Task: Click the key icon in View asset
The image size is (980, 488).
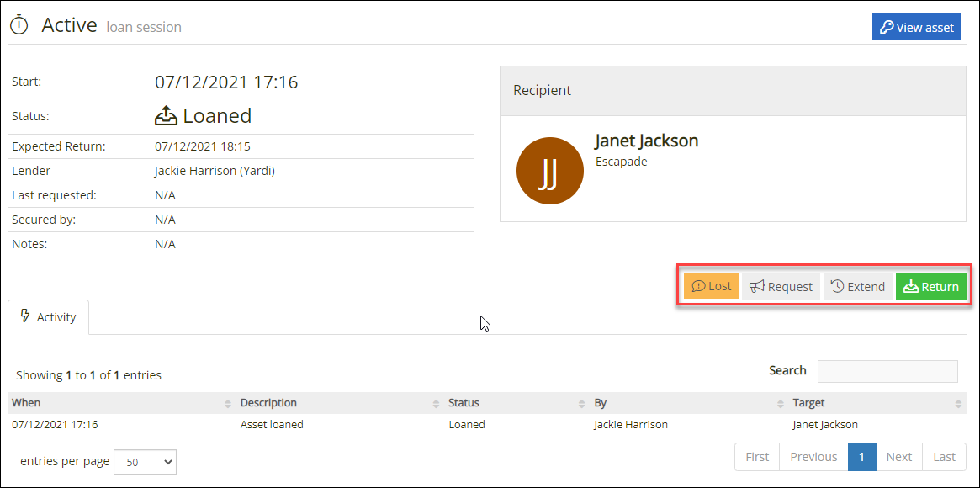Action: point(887,28)
